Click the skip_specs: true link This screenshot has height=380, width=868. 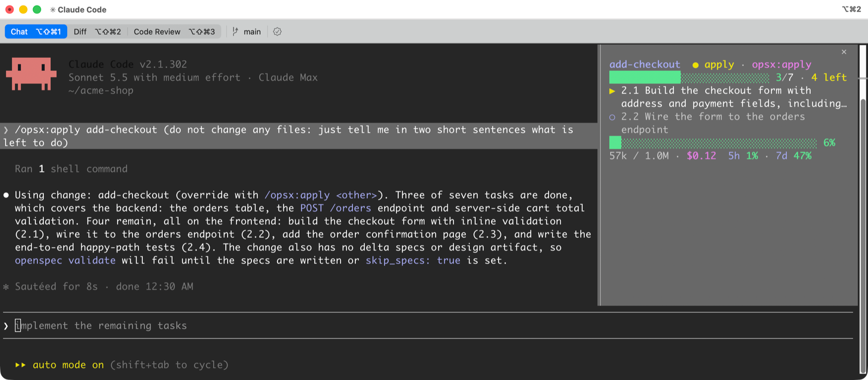click(x=413, y=260)
